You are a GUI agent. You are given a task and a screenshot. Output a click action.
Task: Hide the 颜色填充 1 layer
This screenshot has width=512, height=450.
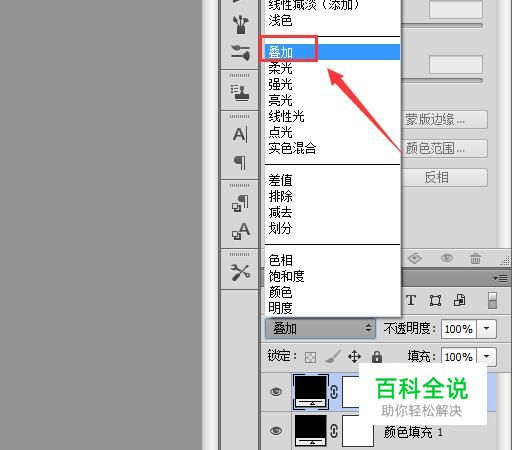tap(276, 431)
